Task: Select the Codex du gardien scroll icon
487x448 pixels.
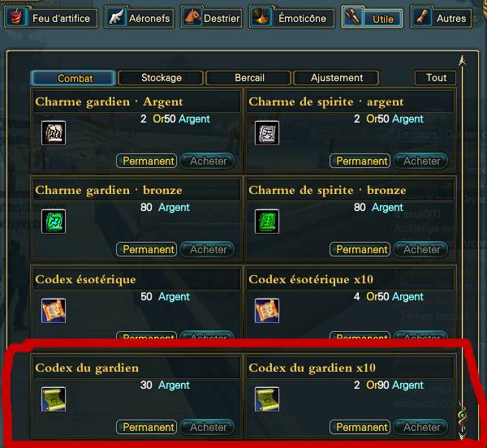Action: click(x=54, y=399)
